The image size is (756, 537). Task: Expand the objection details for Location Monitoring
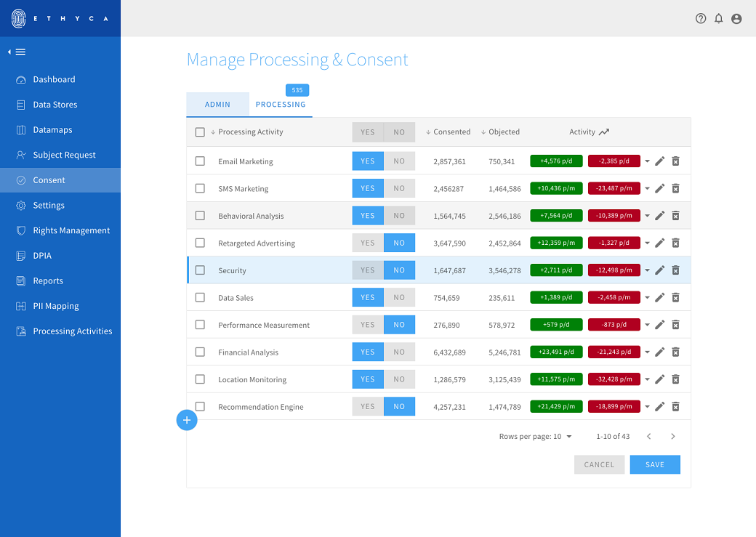[x=646, y=379]
